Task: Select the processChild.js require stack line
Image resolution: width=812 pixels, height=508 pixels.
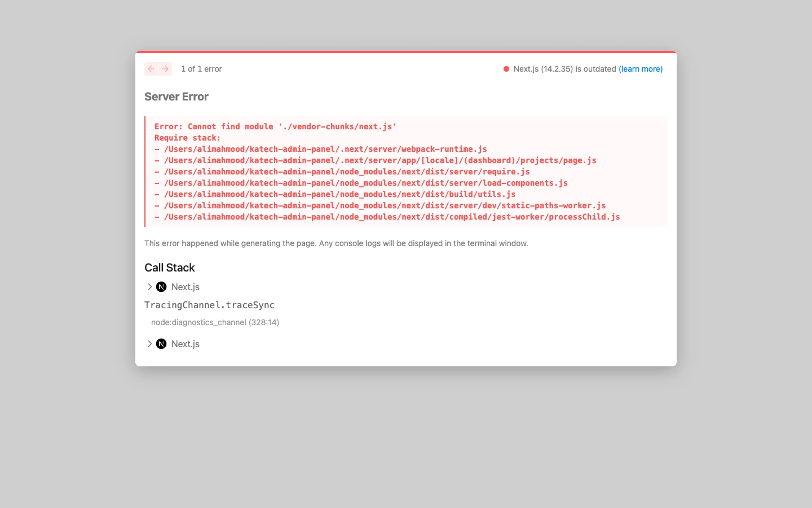Action: 387,217
